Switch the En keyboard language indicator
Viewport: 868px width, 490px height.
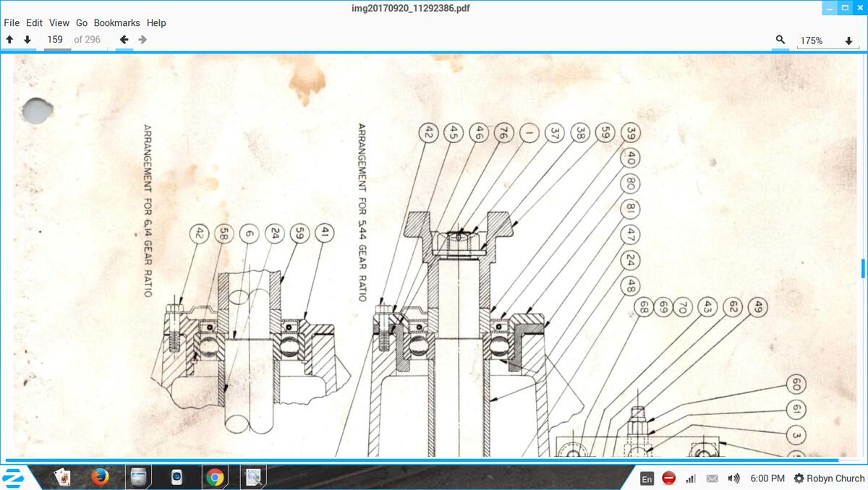tap(647, 478)
